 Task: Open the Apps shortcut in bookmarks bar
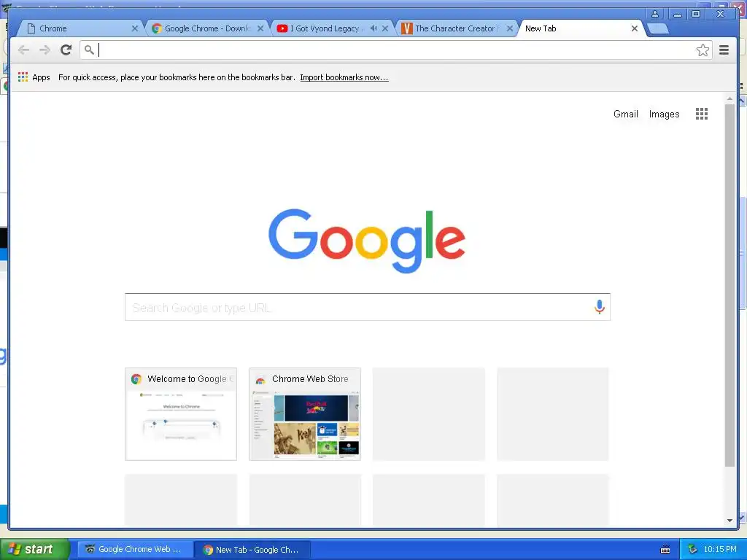tap(34, 77)
